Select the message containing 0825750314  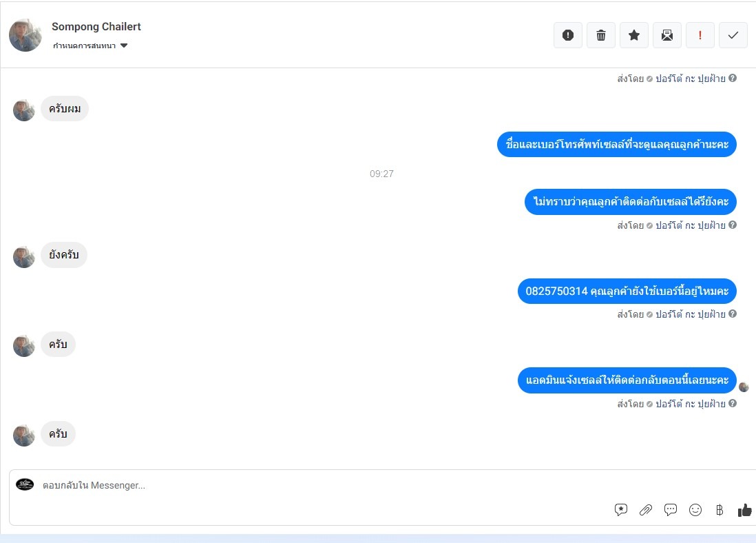tap(627, 291)
